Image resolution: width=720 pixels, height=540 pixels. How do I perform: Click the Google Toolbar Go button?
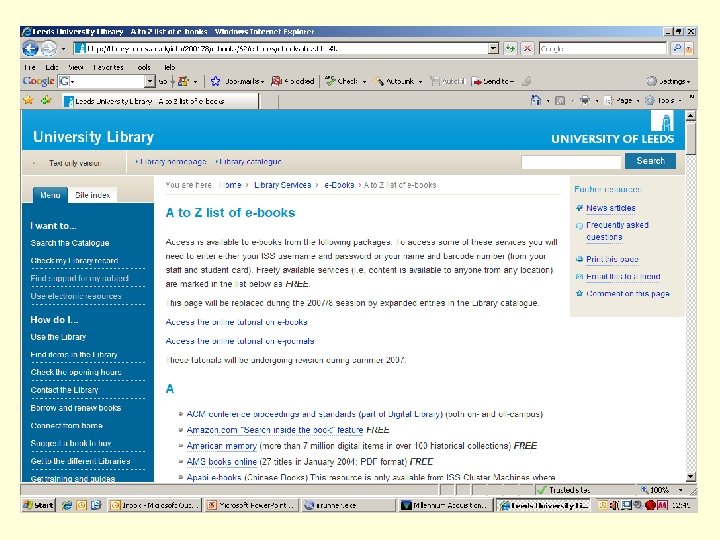tap(163, 82)
